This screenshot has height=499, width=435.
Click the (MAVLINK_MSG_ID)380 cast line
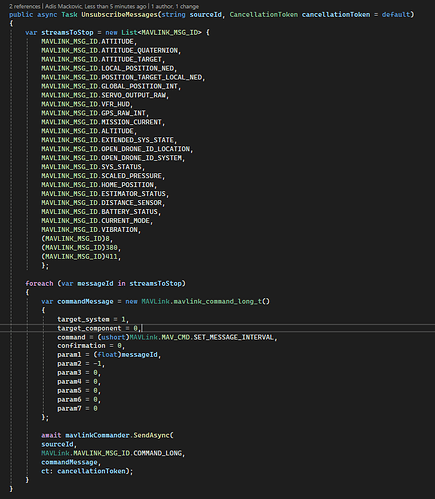(x=80, y=248)
